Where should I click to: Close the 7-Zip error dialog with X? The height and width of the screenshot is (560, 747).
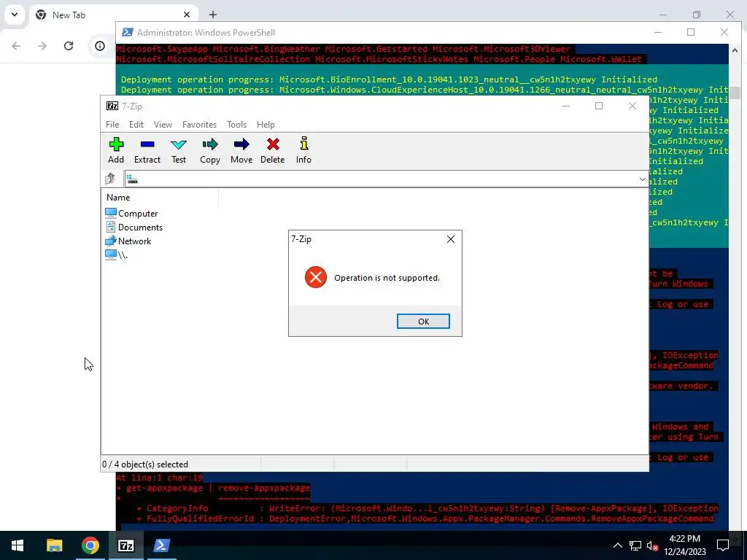[x=451, y=239]
